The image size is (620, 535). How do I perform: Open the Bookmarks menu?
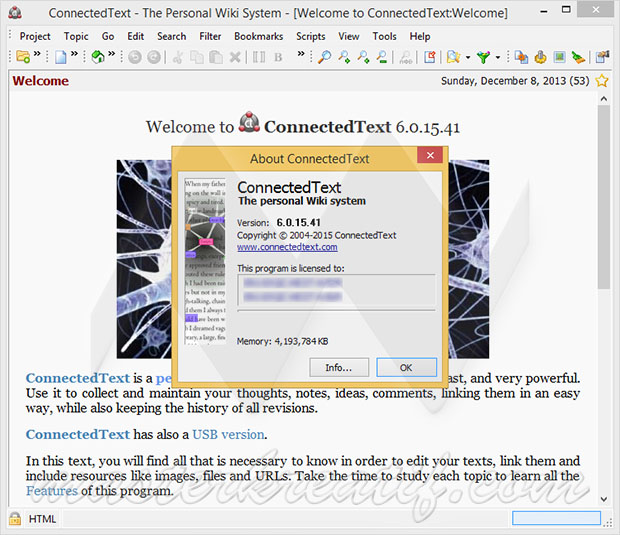[259, 36]
